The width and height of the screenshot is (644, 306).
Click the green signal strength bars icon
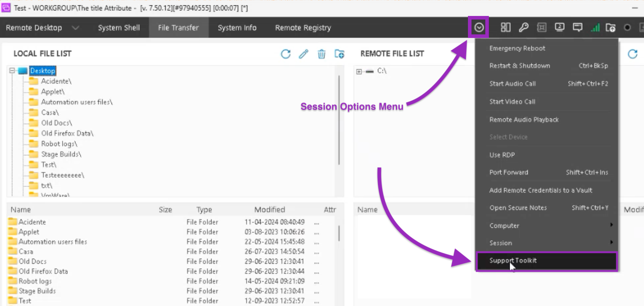tap(595, 27)
